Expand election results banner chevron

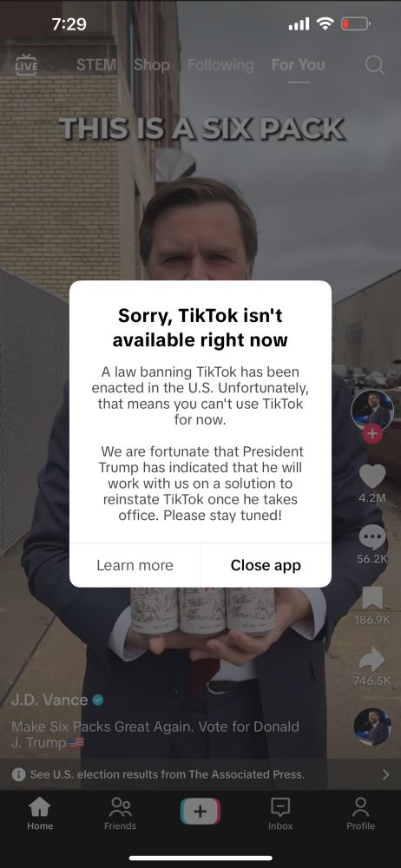click(x=386, y=774)
